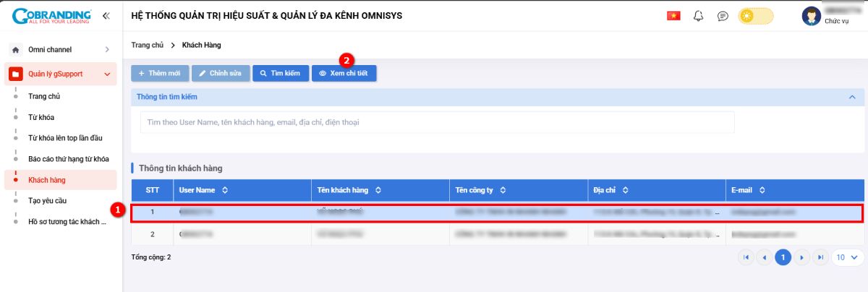Click the Xem chi tiết button

(x=344, y=74)
